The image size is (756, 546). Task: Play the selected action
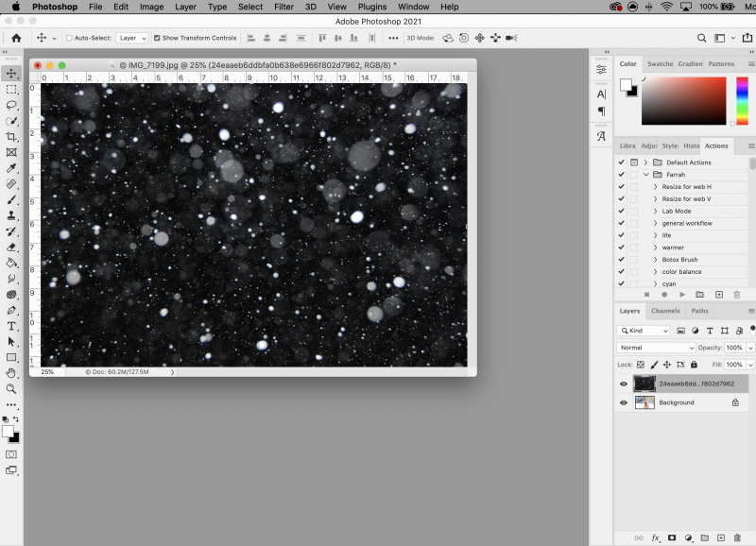[x=681, y=295]
